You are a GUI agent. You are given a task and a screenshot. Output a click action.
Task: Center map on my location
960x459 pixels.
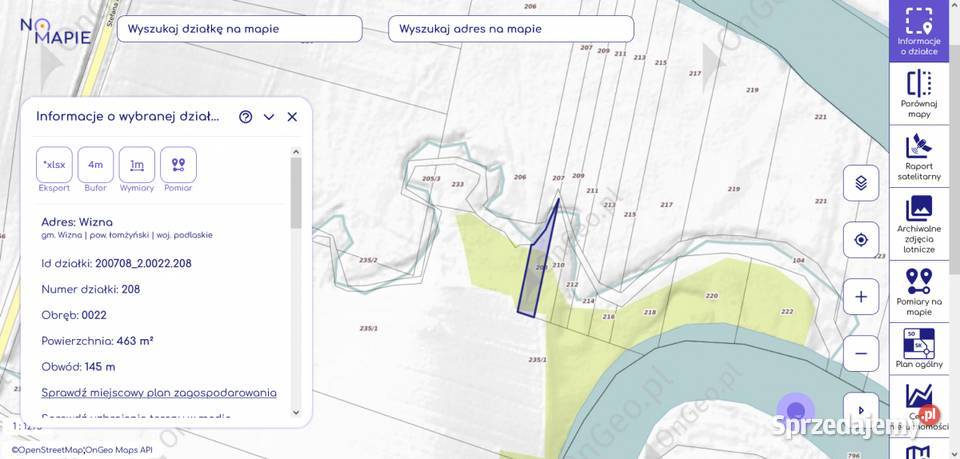860,240
